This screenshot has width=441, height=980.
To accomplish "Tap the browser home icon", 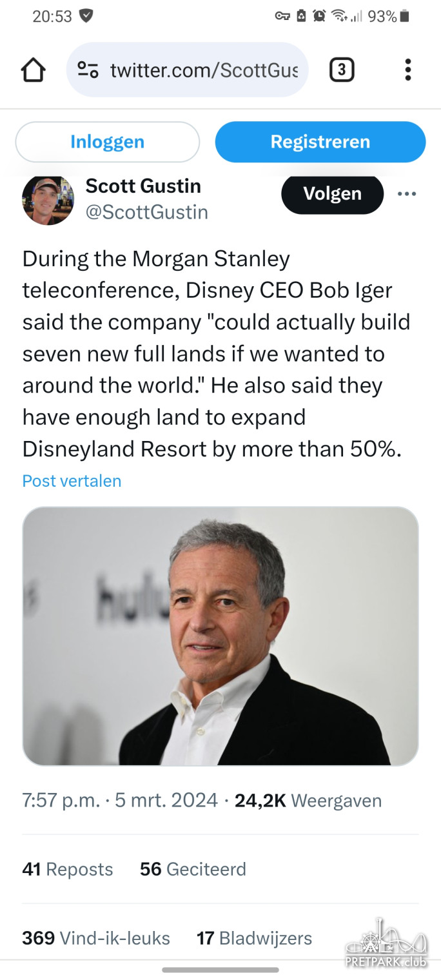I will click(34, 70).
